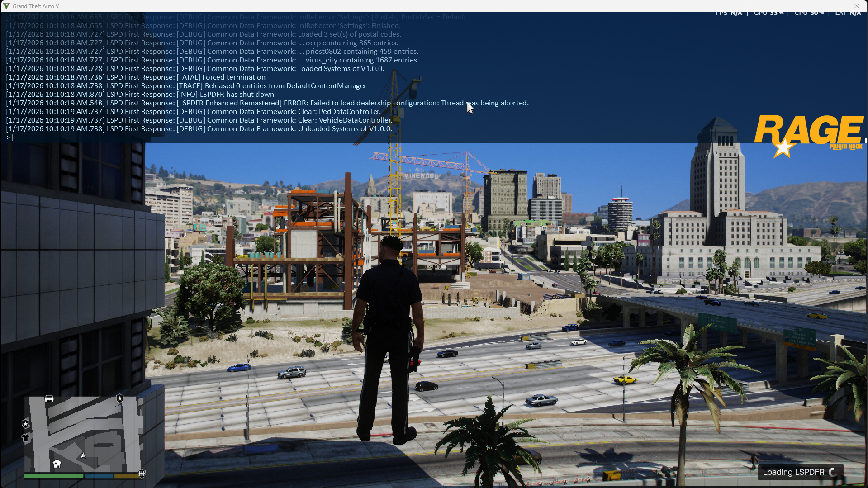
Task: Click the 'LAT N/A' overlay readout
Action: point(848,13)
